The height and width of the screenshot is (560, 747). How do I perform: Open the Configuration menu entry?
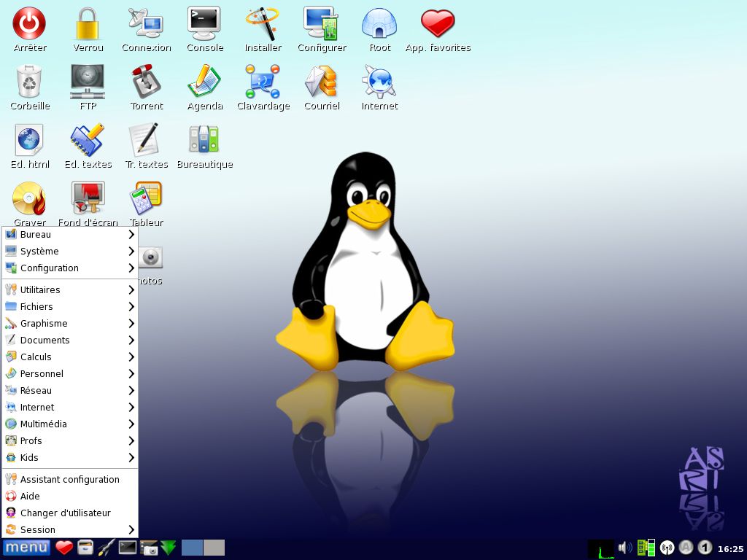[x=70, y=268]
